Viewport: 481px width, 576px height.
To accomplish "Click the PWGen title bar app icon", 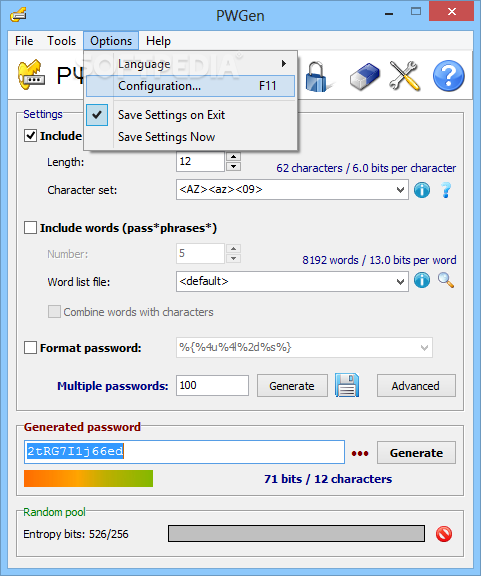I will 18,15.
